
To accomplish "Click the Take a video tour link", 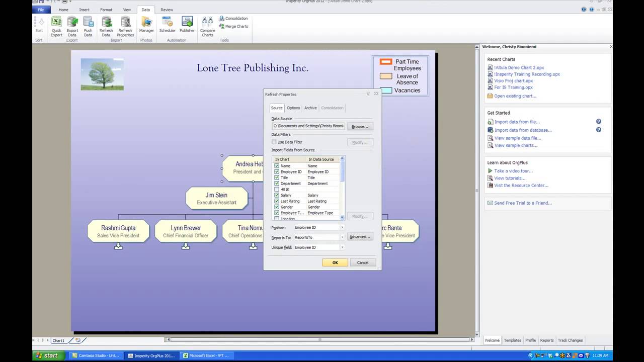I will (x=513, y=171).
